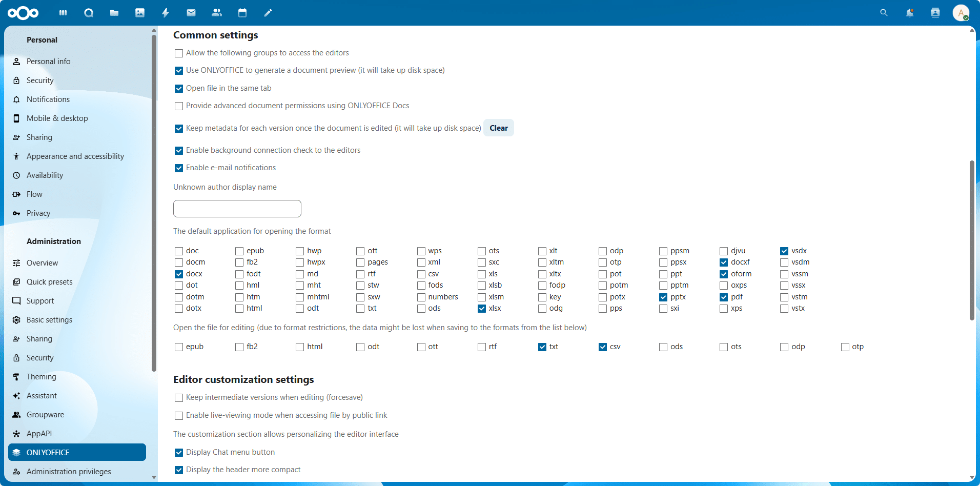980x486 pixels.
Task: Open Personal info settings
Action: point(48,62)
